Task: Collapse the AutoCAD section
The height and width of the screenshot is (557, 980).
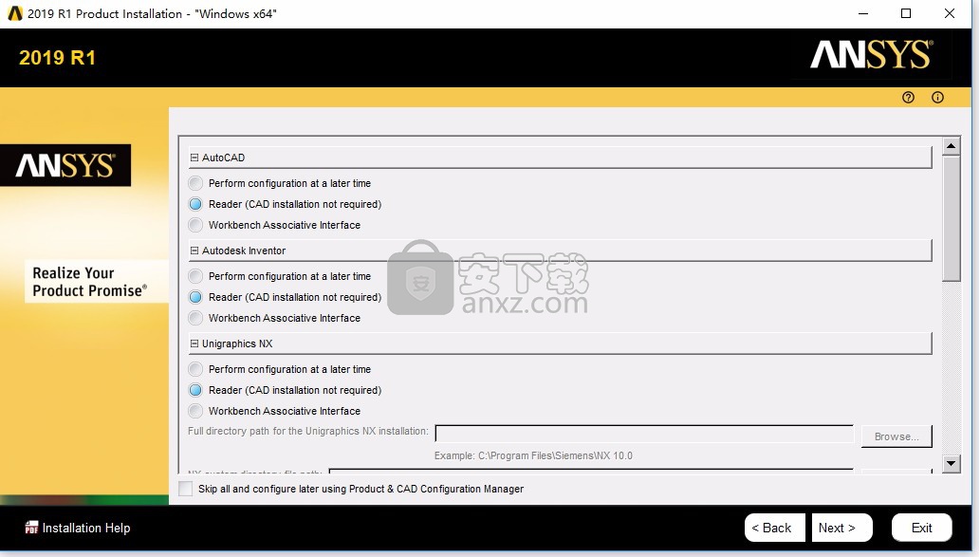Action: pos(194,158)
